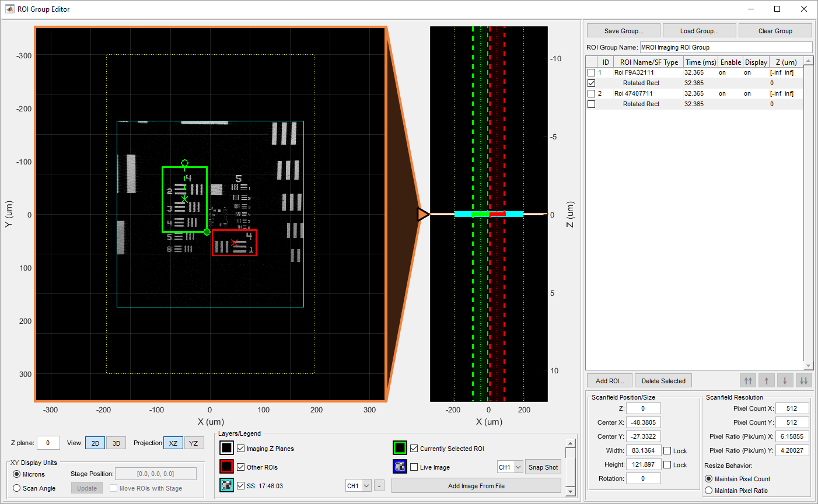Click the move-to-top double up arrow
Viewport: 818px width, 504px height.
coord(747,381)
